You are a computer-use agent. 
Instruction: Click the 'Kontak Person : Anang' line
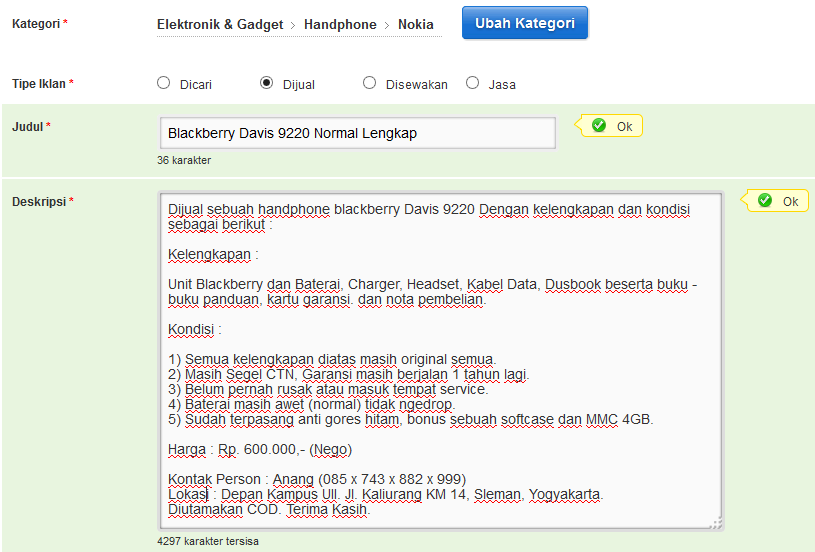point(317,479)
